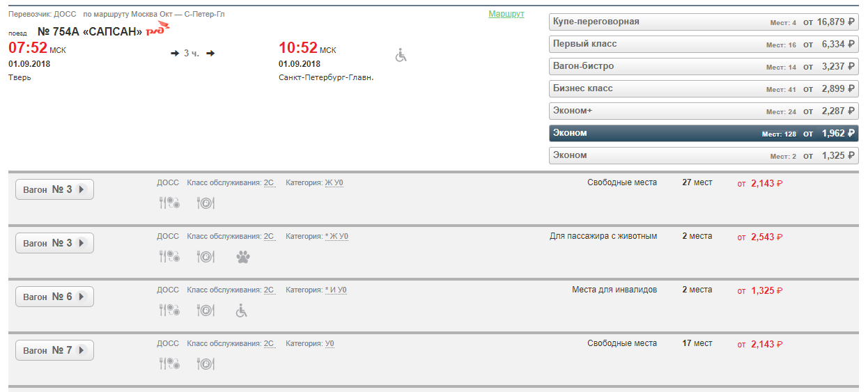Click the plate dining icon in Вагон № 6 row

coord(206,311)
